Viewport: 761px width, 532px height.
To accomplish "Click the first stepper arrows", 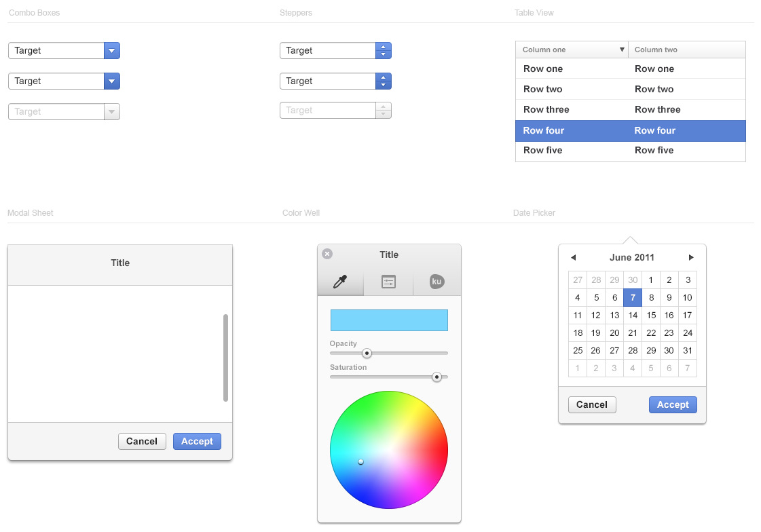I will coord(384,50).
